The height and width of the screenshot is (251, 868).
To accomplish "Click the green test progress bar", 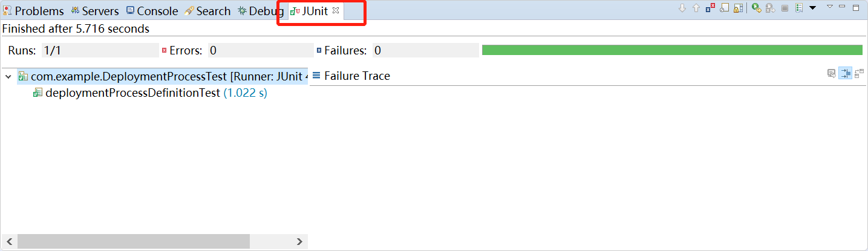I will (672, 50).
